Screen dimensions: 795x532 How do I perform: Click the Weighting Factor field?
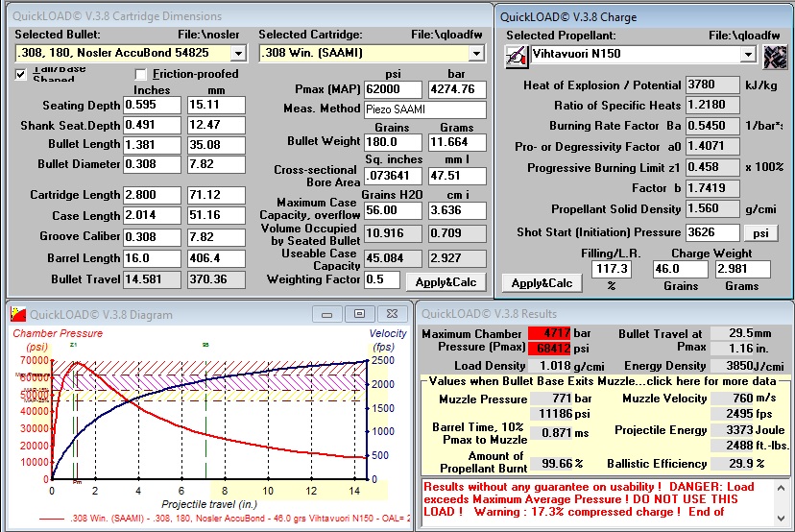[x=382, y=279]
